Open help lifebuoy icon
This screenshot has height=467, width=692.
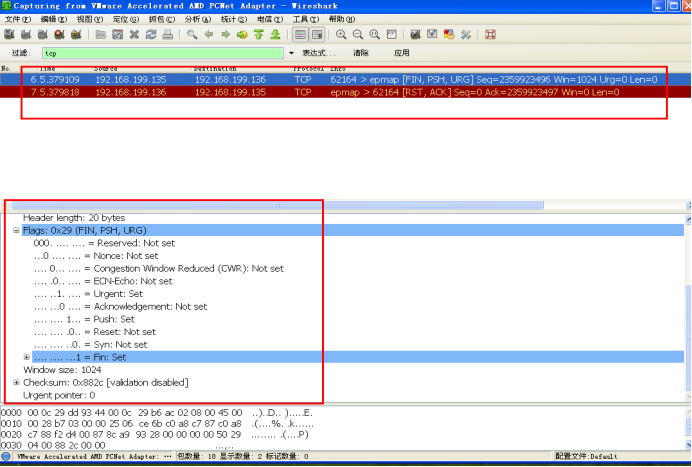pyautogui.click(x=490, y=34)
